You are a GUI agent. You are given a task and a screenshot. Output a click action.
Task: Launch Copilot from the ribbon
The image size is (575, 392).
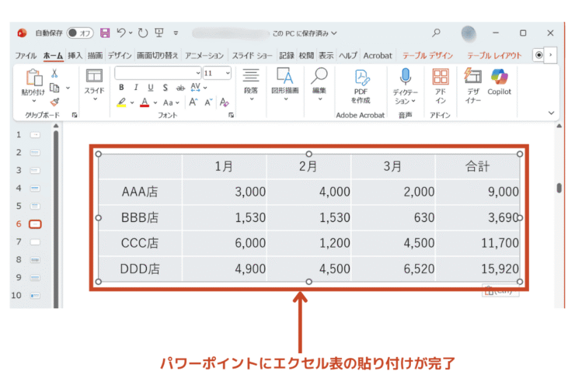tap(499, 82)
